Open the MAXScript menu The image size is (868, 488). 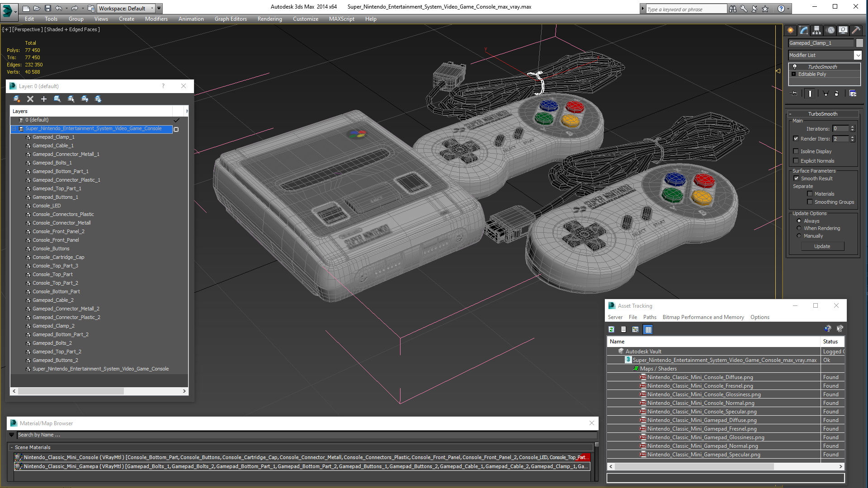[x=341, y=19]
